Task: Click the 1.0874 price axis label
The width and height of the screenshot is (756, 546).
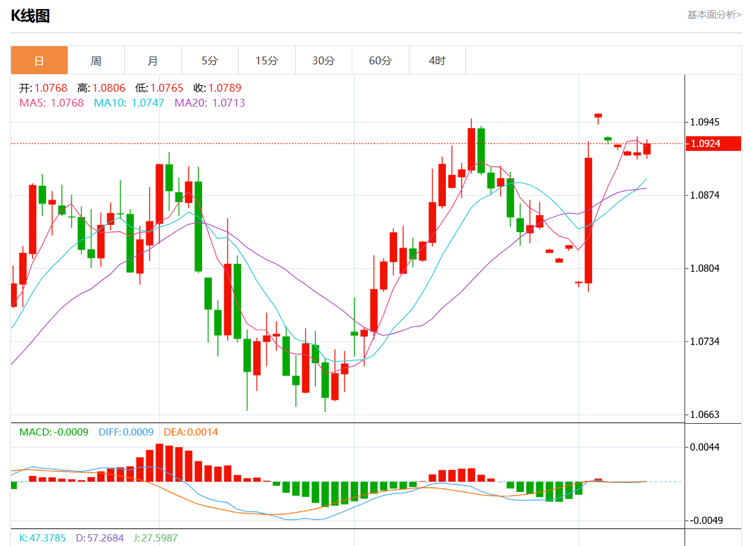Action: [705, 195]
